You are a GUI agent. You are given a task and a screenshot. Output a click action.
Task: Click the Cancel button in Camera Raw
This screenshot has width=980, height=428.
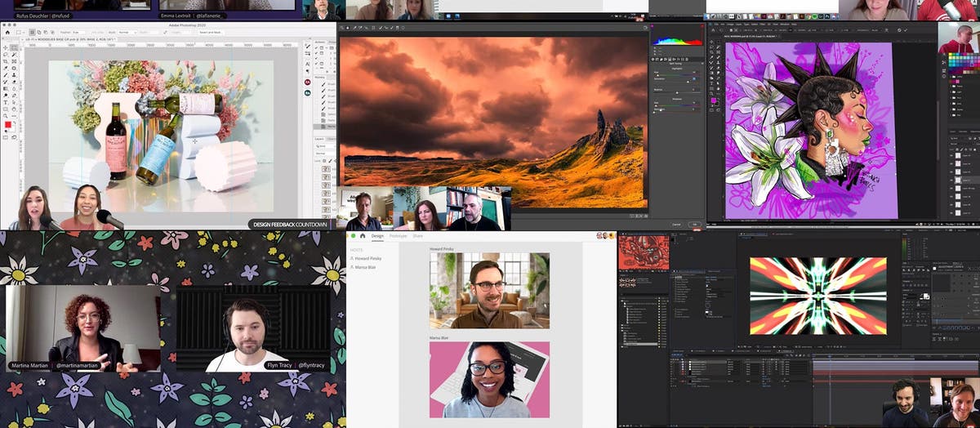[676, 224]
